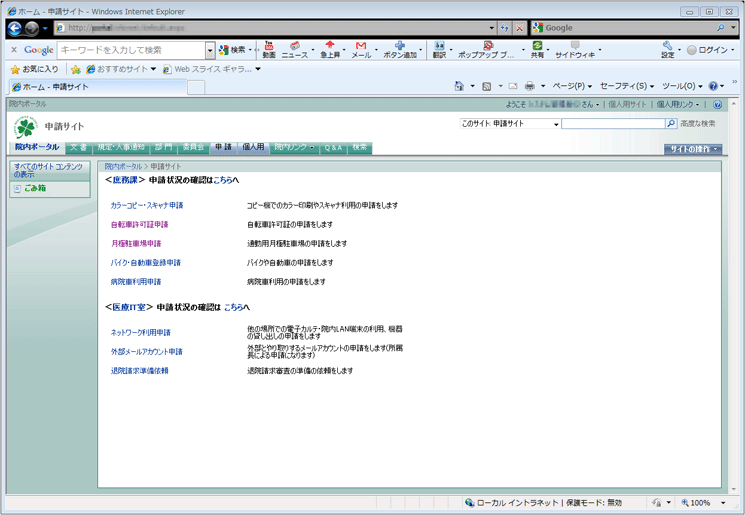Image resolution: width=745 pixels, height=515 pixels.
Task: Expand the zoom level 100% dropdown
Action: pyautogui.click(x=720, y=503)
